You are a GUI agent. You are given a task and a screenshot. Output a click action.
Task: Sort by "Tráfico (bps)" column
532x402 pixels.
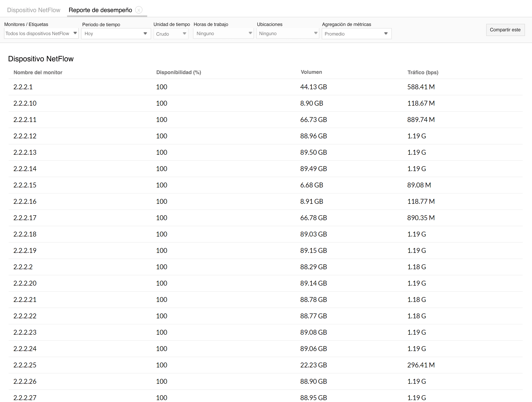tap(423, 72)
